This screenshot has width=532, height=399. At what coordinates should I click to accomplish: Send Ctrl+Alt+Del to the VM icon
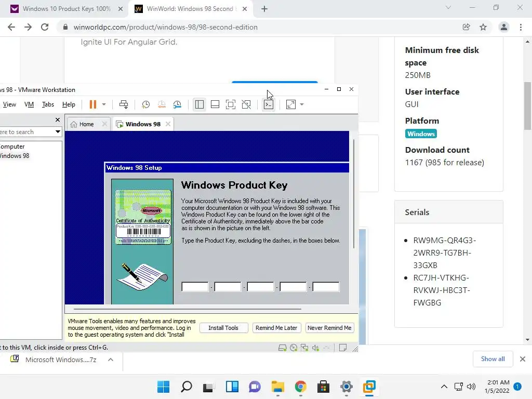pyautogui.click(x=124, y=104)
